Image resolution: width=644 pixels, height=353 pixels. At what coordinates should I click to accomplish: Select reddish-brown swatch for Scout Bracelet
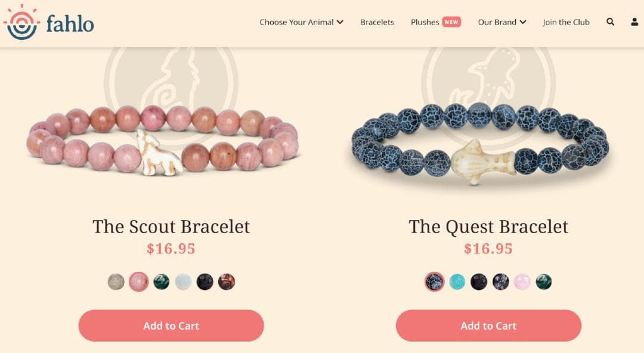click(x=227, y=282)
